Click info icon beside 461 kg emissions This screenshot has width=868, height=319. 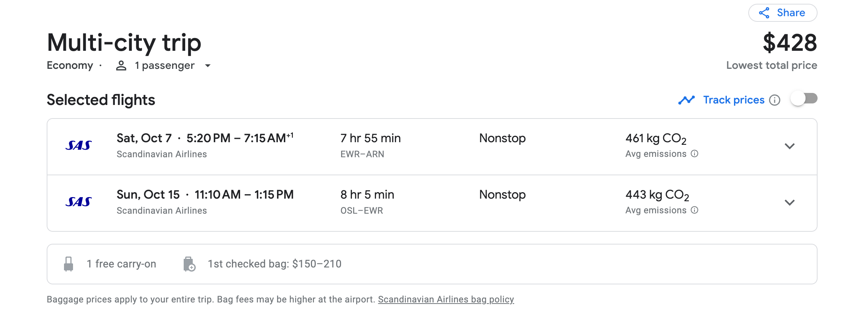695,153
